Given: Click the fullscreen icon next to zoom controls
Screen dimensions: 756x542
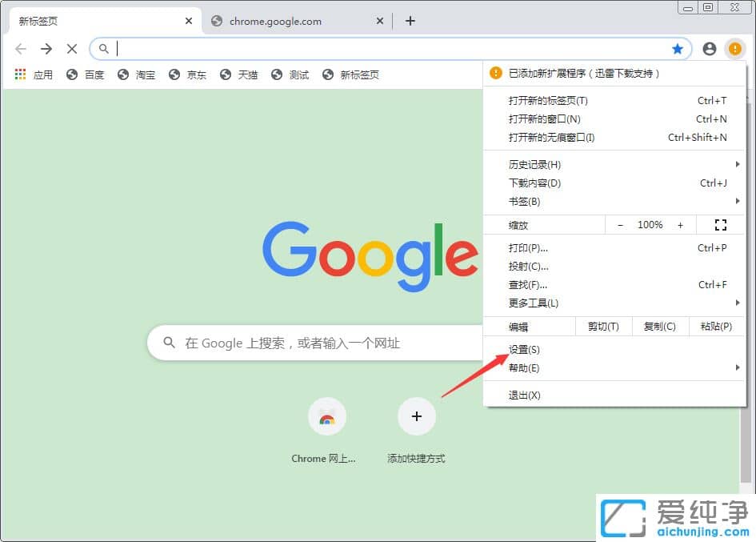Looking at the screenshot, I should (x=719, y=224).
